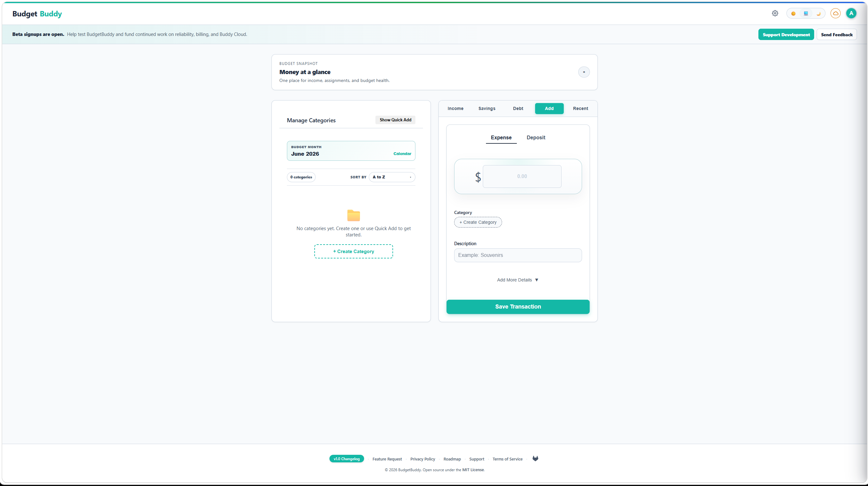Focus the Description input field
Image resolution: width=868 pixels, height=486 pixels.
(518, 255)
